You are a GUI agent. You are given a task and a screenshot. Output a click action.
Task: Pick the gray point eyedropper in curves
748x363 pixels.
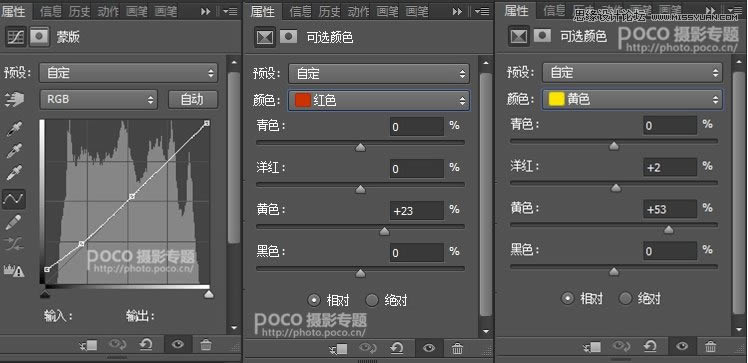[x=14, y=151]
